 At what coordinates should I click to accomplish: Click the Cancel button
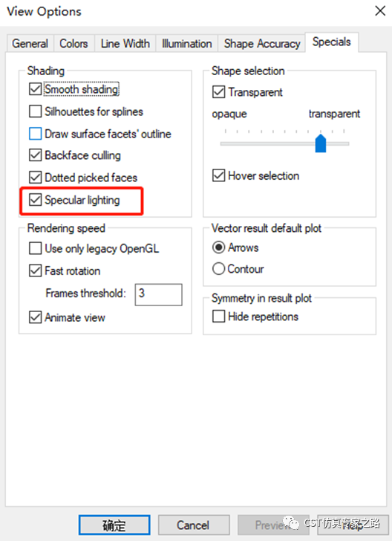194,525
